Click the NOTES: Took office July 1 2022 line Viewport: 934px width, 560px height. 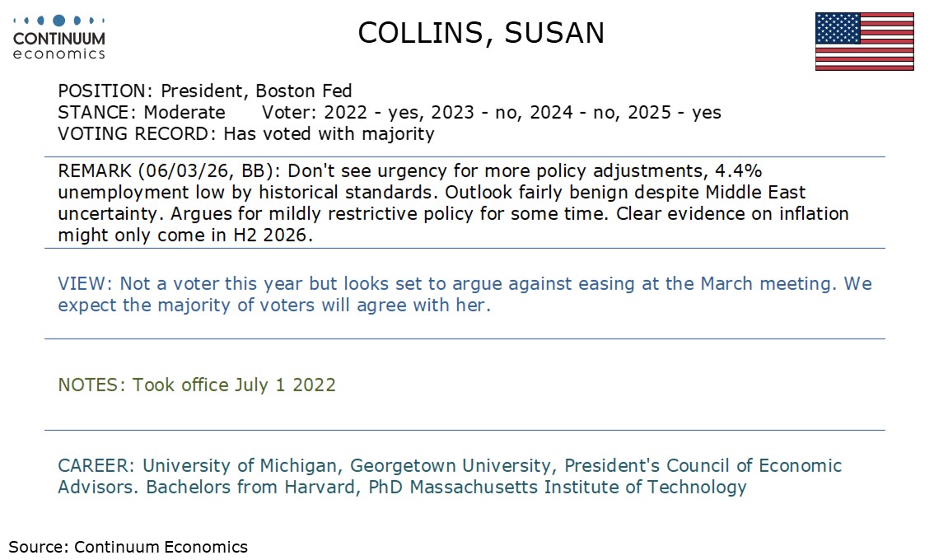pyautogui.click(x=197, y=385)
